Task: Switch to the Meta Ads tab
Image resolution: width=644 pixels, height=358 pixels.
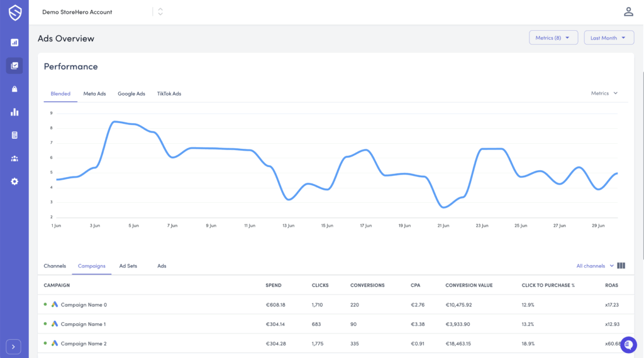Action: pos(94,94)
